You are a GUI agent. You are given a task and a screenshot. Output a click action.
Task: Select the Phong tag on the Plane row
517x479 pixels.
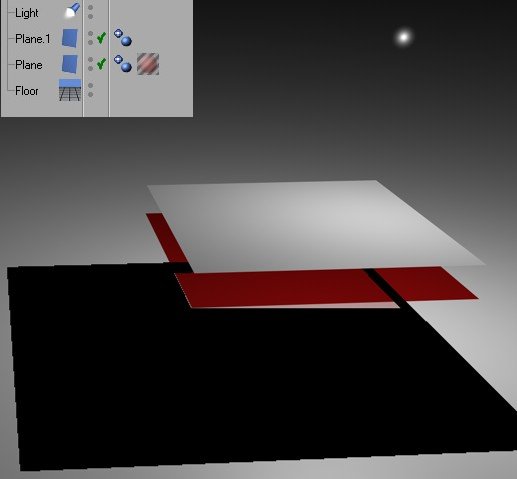coord(123,64)
